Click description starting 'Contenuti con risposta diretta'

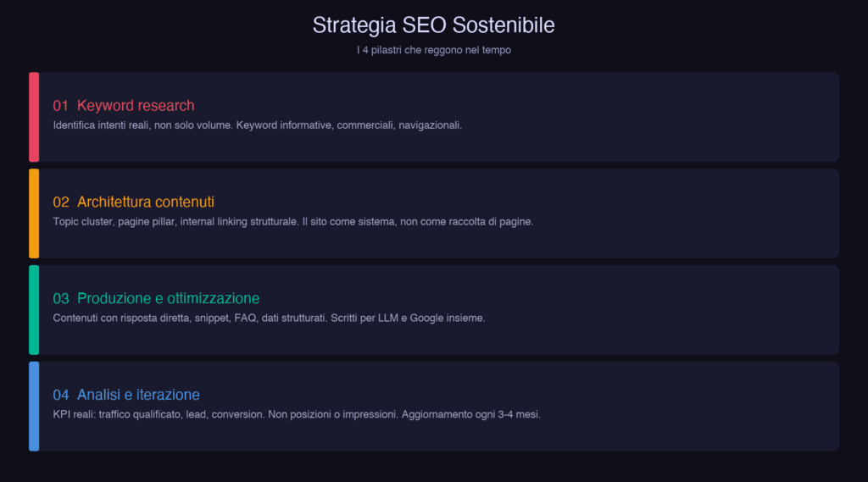coord(269,319)
